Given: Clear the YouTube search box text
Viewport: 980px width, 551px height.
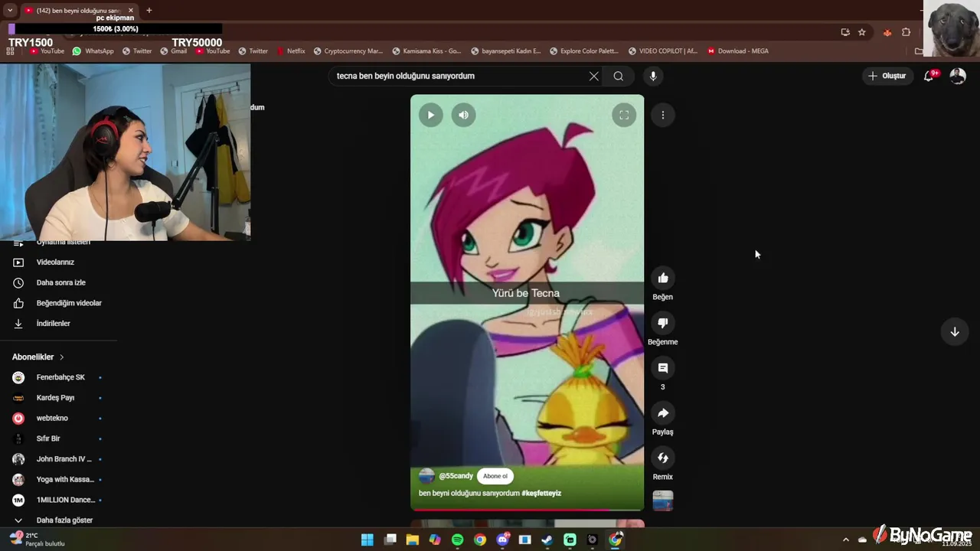Looking at the screenshot, I should (x=593, y=76).
